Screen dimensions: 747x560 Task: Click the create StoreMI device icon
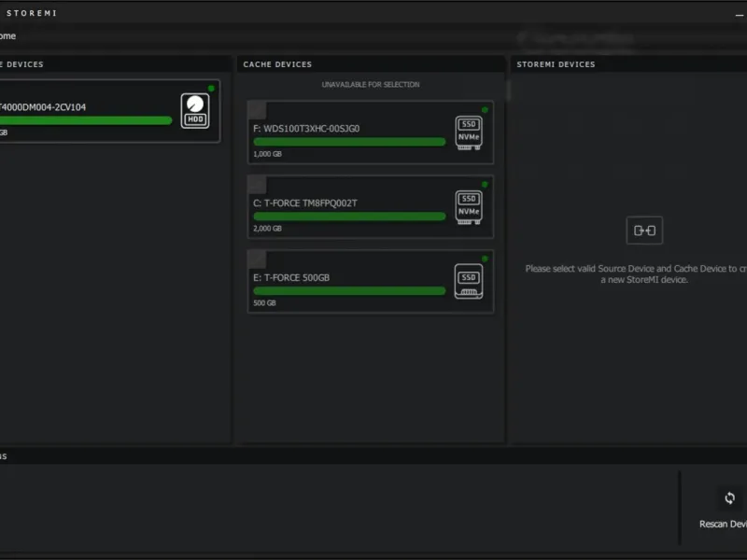click(x=644, y=231)
